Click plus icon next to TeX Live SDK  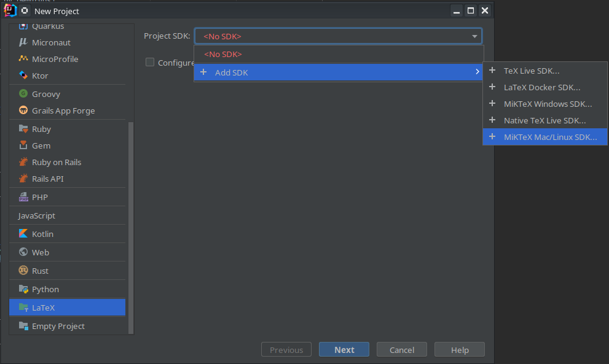[x=492, y=70]
